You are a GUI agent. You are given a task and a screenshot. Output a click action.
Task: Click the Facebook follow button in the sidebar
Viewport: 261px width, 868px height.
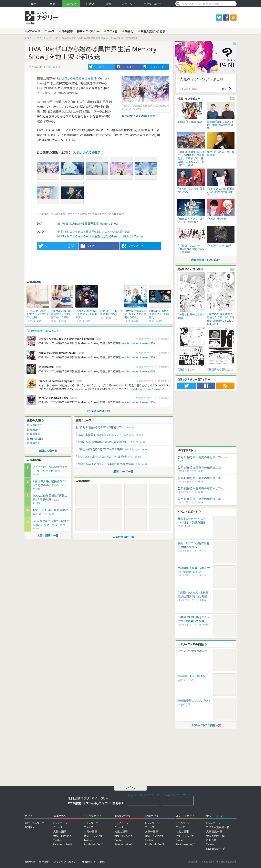tap(206, 386)
